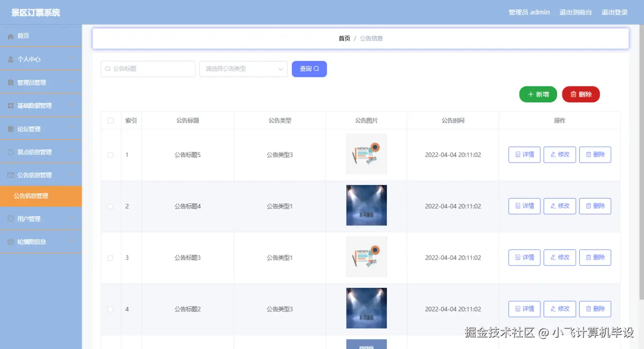The image size is (644, 349).
Task: Click the plus icon on 新增 button
Action: point(531,94)
